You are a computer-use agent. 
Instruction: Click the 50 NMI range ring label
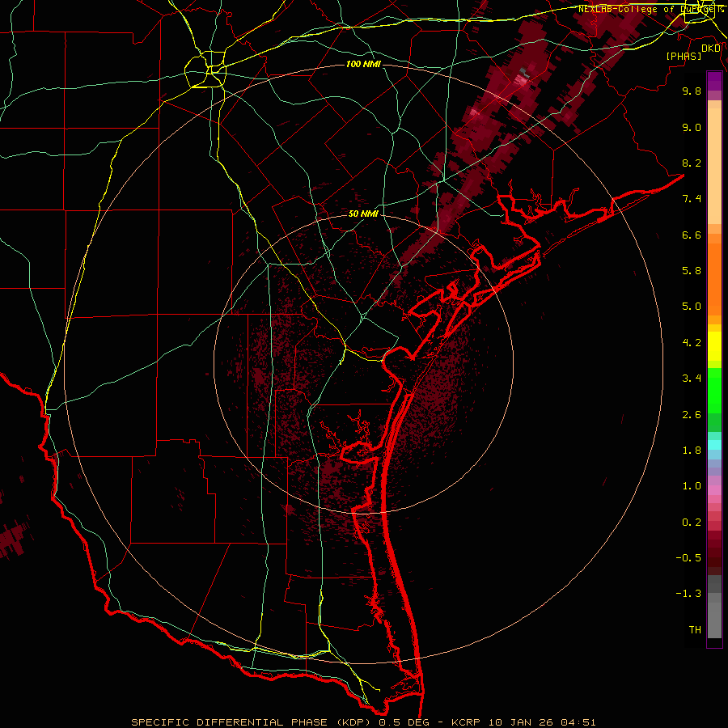[363, 214]
